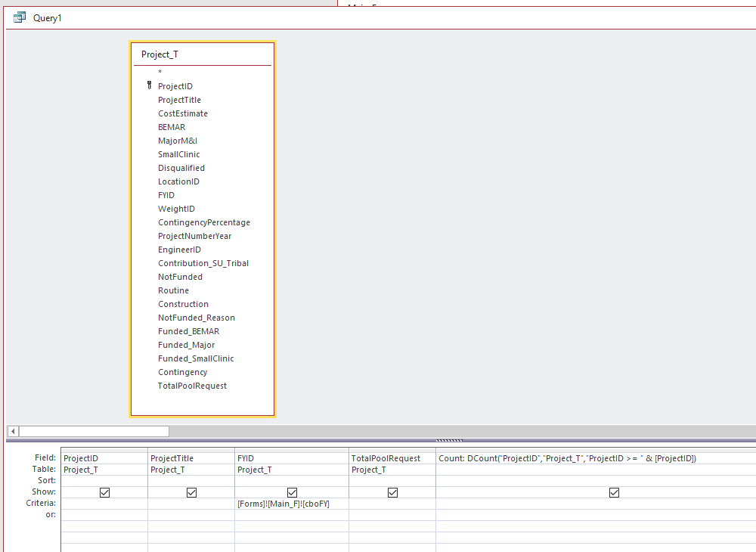Click the horizontal scrollbar left arrow
The image size is (756, 552).
(13, 431)
